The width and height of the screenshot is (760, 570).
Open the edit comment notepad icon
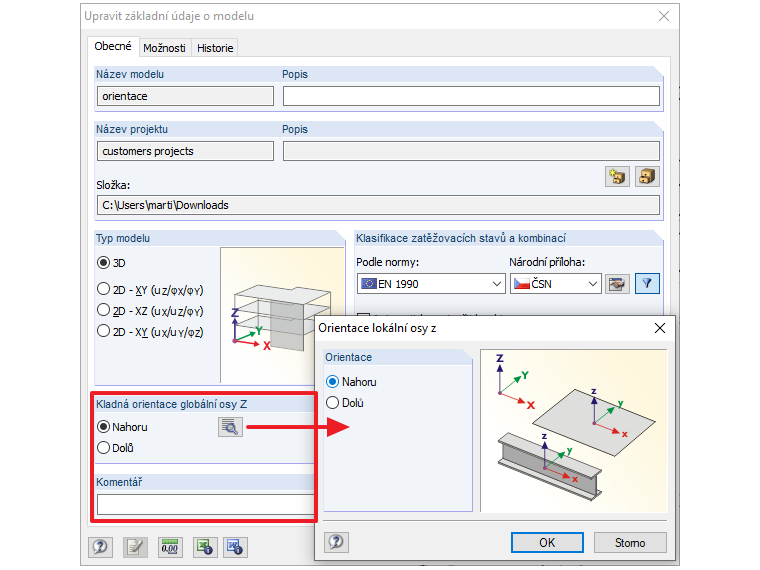click(x=135, y=547)
